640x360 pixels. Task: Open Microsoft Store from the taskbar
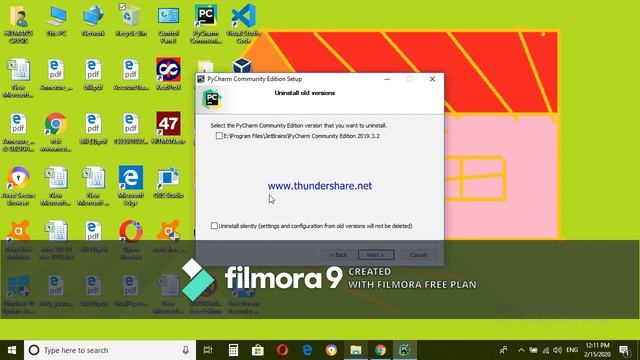(258, 350)
